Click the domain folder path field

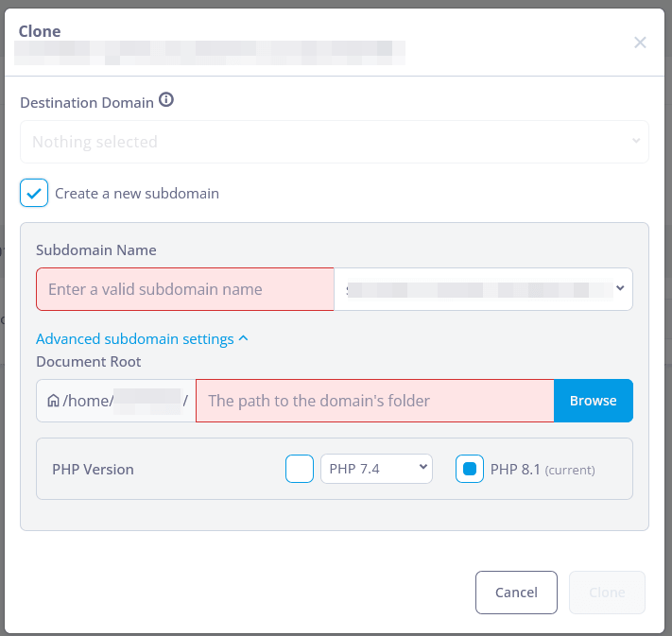375,401
